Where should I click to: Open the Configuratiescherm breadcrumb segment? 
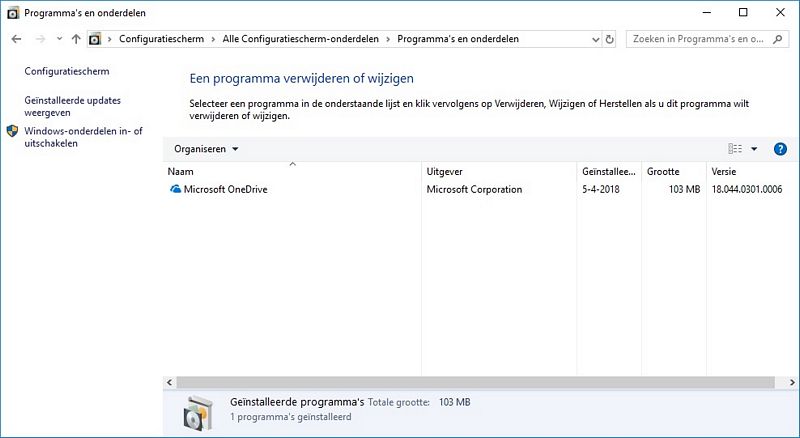point(161,39)
